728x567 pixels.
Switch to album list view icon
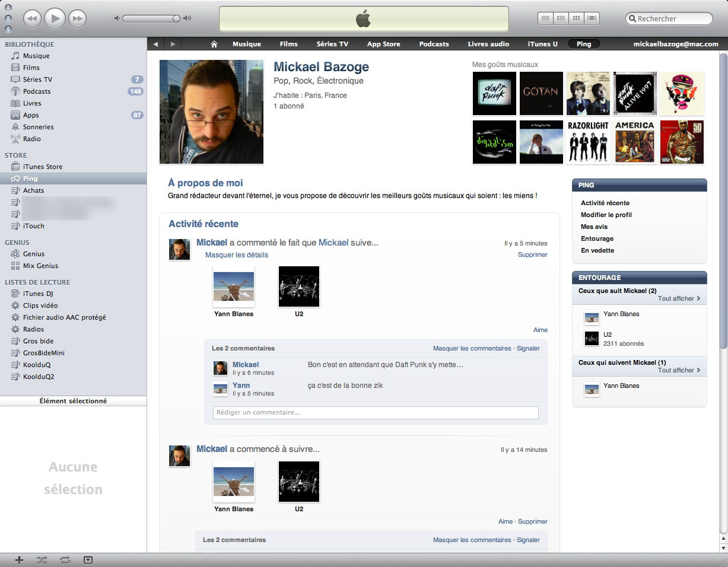click(x=561, y=18)
